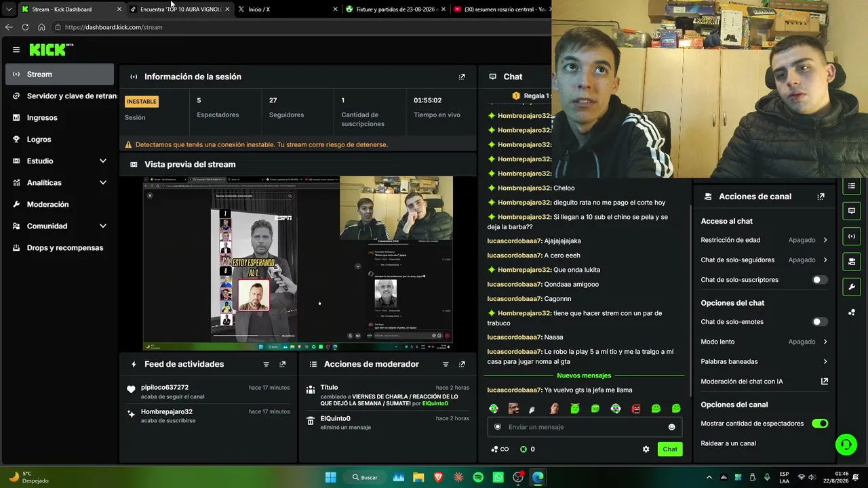Click the Kicks balance icon
The height and width of the screenshot is (488, 868).
[x=524, y=449]
